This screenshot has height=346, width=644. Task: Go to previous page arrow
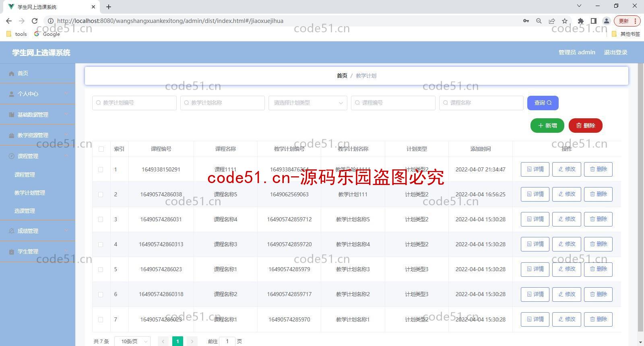[x=163, y=341]
